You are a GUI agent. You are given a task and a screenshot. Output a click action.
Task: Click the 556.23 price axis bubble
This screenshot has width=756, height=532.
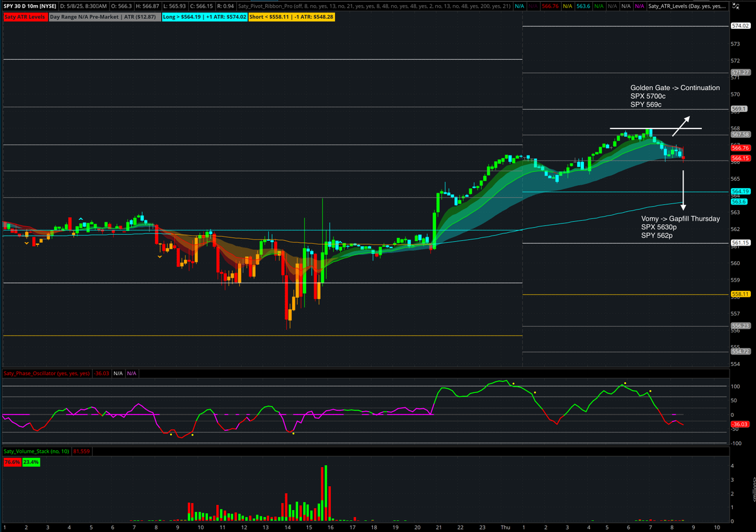[x=740, y=326]
